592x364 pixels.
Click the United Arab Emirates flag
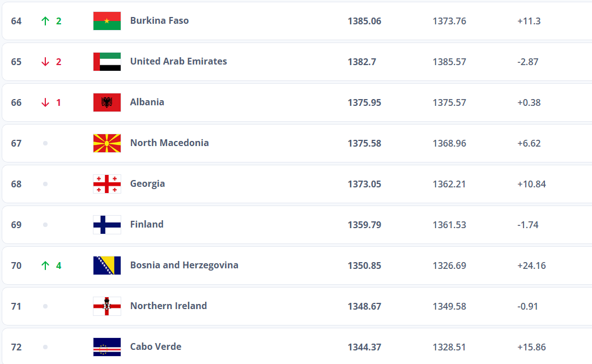(107, 62)
